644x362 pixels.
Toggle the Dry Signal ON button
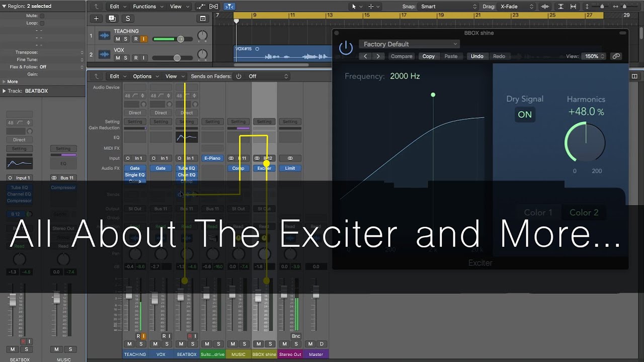pyautogui.click(x=525, y=115)
